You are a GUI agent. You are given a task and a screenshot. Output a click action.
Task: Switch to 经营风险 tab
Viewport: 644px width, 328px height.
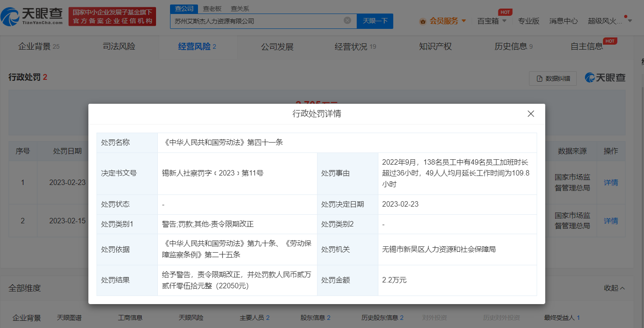click(x=197, y=46)
